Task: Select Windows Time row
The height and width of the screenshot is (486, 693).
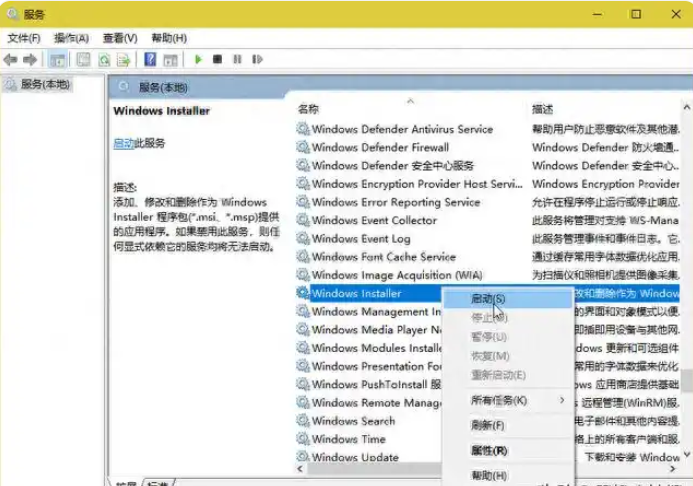Action: (369, 439)
